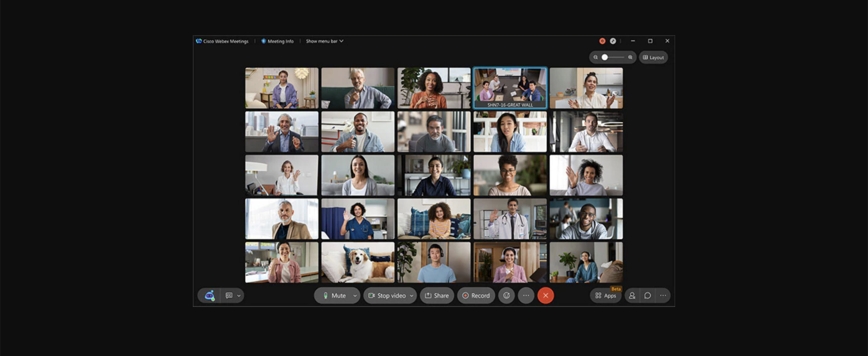This screenshot has width=868, height=356.
Task: Open the Webex Assistant robot icon
Action: pos(209,295)
